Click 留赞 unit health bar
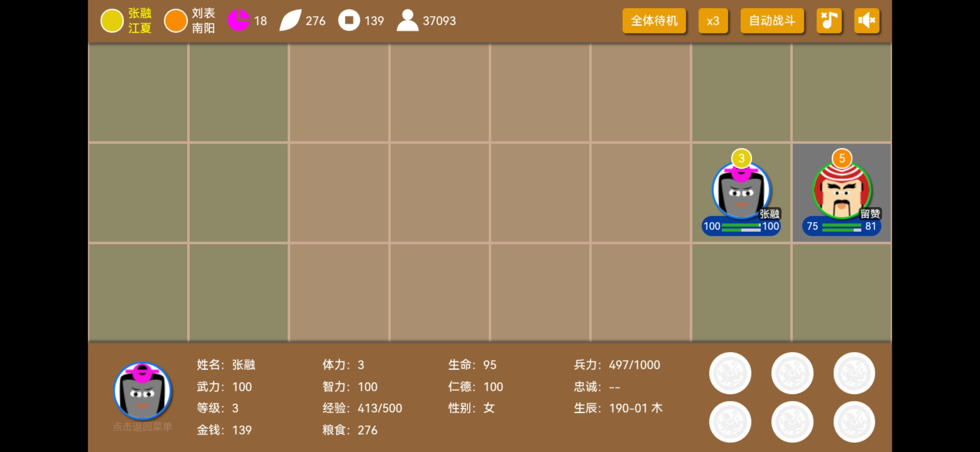 click(x=842, y=226)
